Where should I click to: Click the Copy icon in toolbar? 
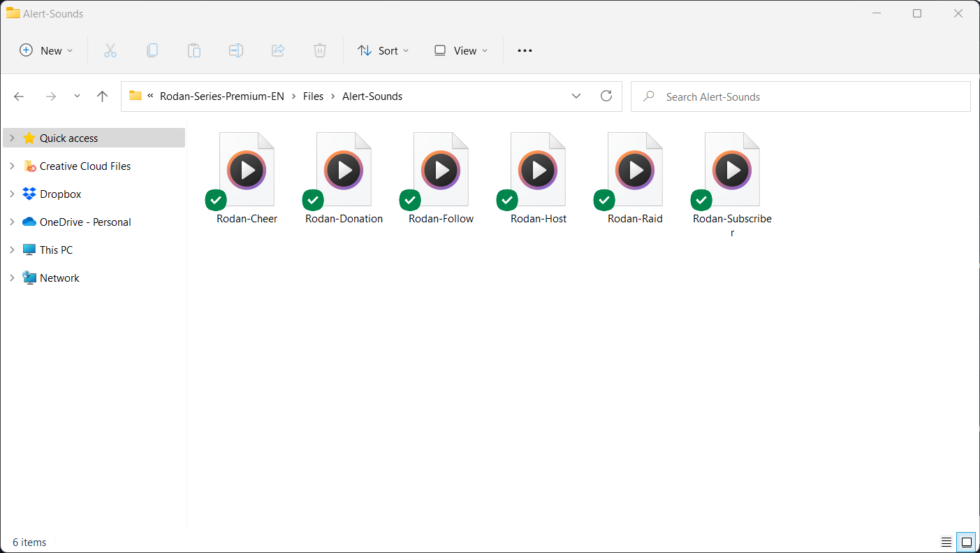152,50
